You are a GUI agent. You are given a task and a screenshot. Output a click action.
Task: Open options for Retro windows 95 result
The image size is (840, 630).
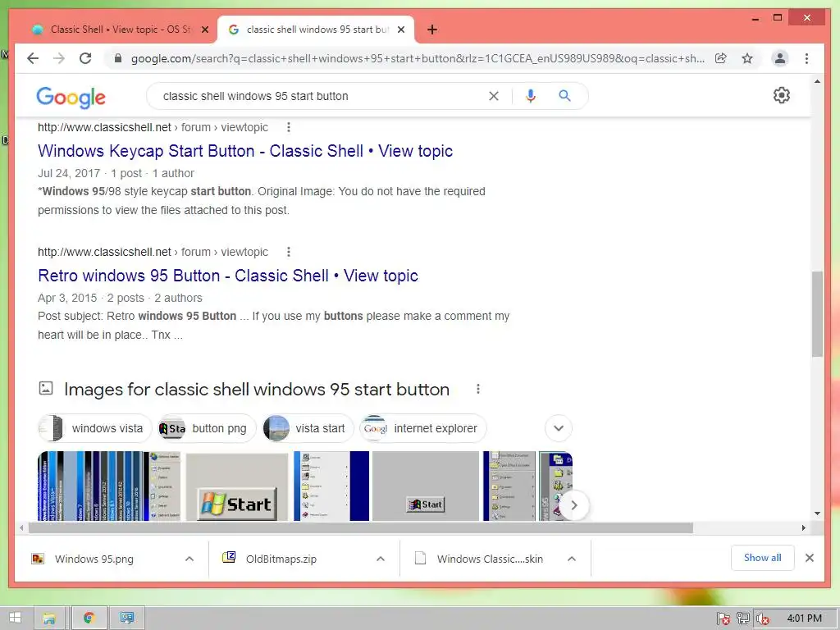[x=289, y=252]
